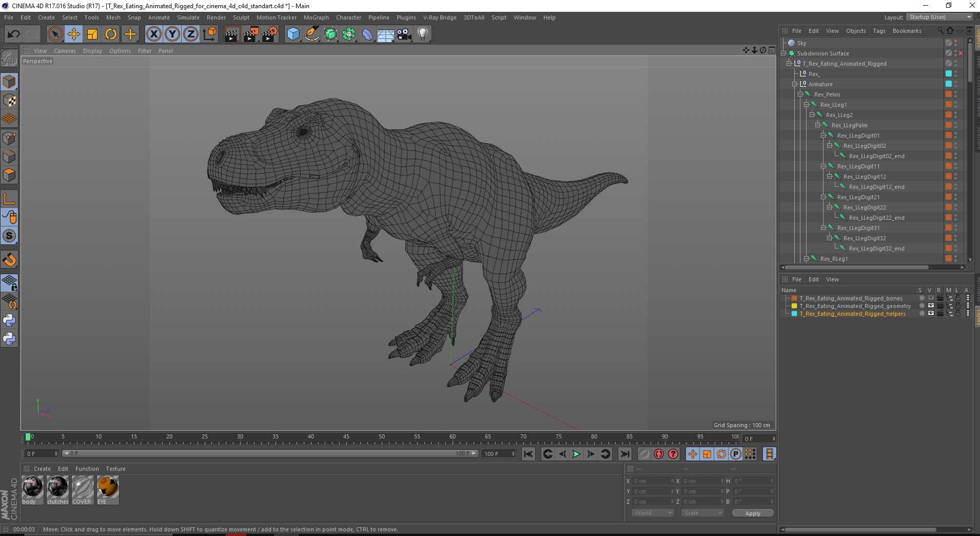Add Floor environment object icon
The width and height of the screenshot is (980, 536).
pos(386,34)
